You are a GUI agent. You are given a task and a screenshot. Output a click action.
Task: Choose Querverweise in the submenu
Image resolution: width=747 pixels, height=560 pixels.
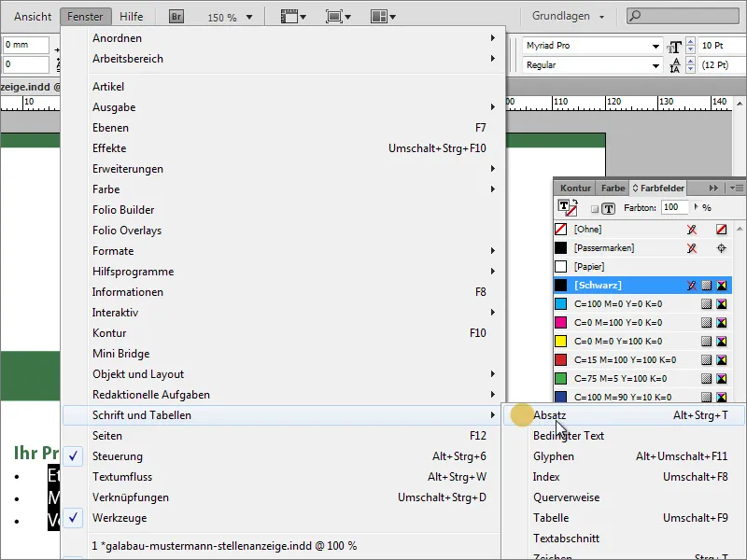tap(624, 497)
